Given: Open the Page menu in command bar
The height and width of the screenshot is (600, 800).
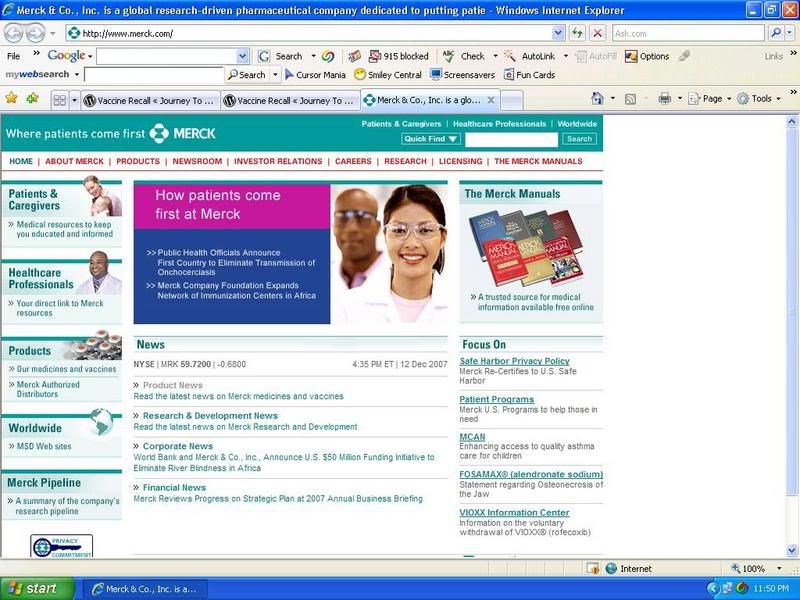Looking at the screenshot, I should 709,98.
